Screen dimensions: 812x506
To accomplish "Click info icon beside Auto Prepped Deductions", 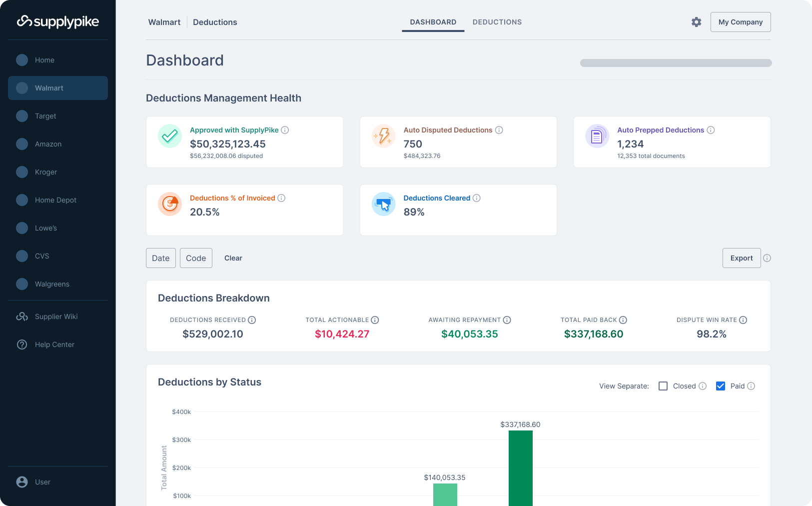I will click(711, 130).
